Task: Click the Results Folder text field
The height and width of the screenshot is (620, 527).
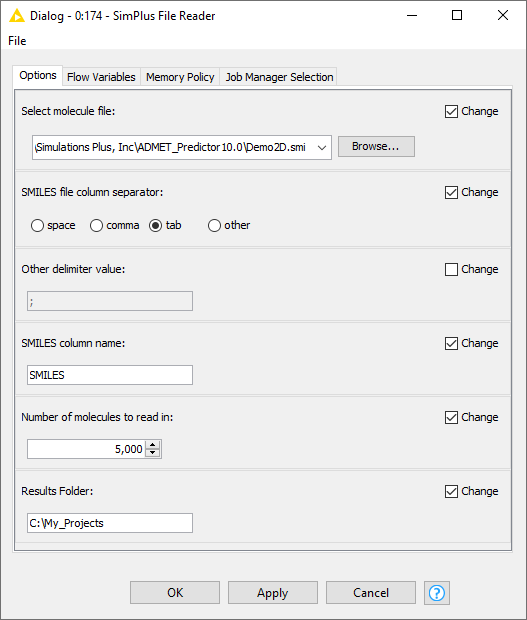Action: pos(110,523)
